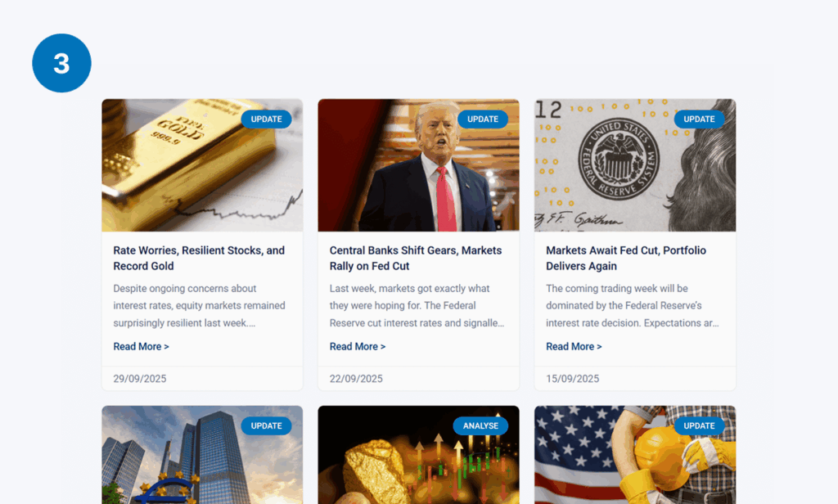Viewport: 838px width, 504px height.
Task: Click the blue number 3 circle badge
Action: 61,63
